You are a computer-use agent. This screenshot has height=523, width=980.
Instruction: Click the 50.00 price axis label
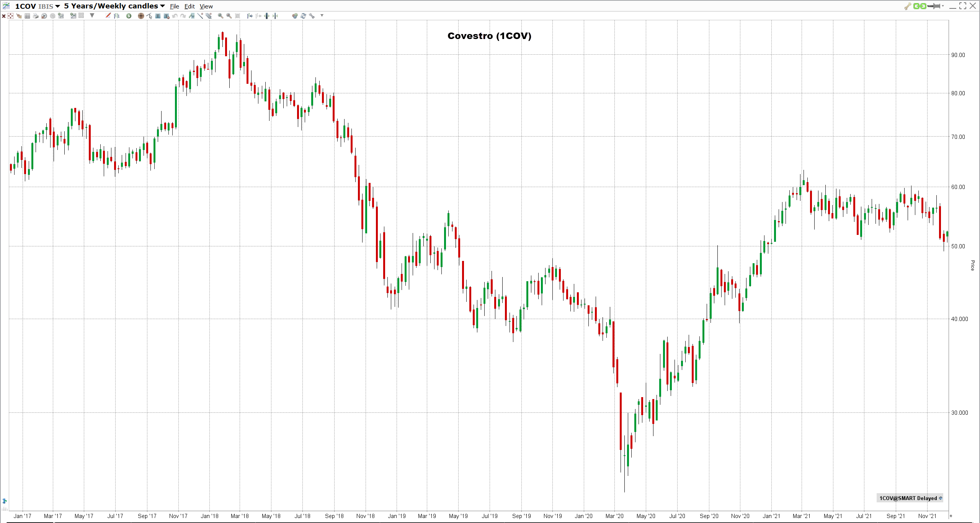point(958,246)
